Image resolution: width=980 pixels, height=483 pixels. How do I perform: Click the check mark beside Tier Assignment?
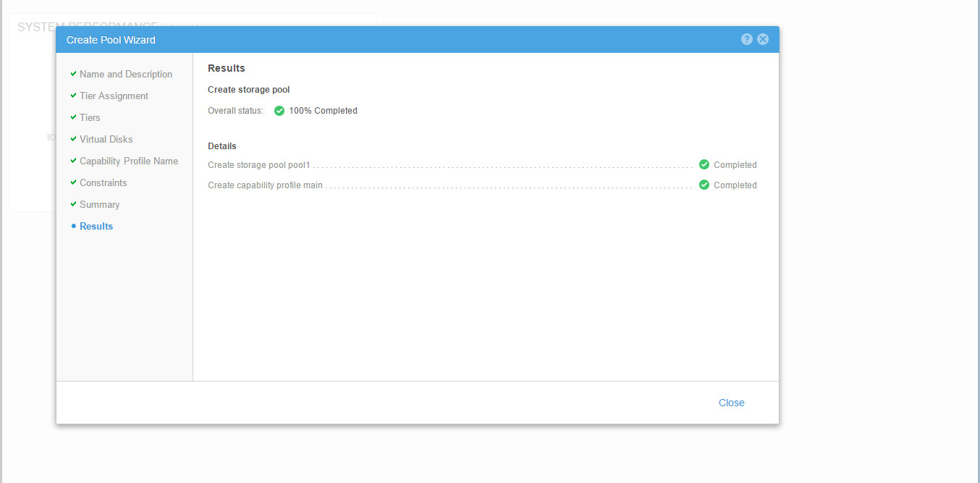click(74, 96)
